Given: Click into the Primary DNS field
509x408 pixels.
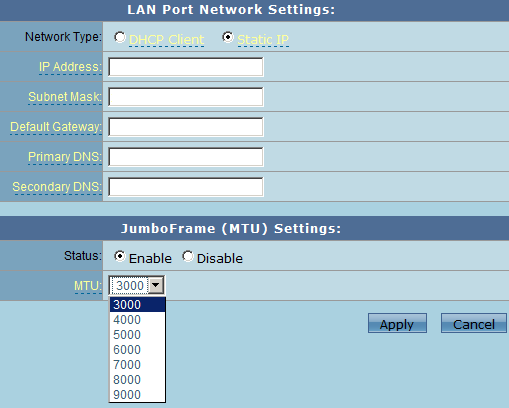Looking at the screenshot, I should [x=186, y=157].
